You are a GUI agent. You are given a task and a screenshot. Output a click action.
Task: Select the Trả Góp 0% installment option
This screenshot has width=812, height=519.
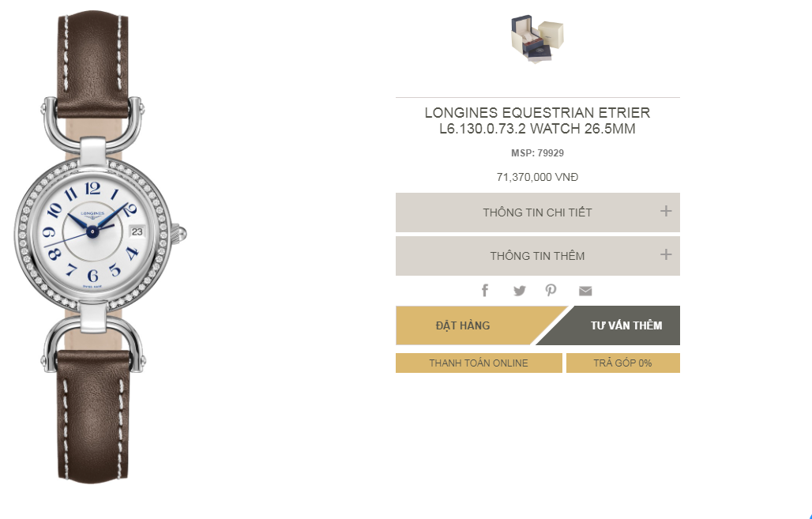622,363
